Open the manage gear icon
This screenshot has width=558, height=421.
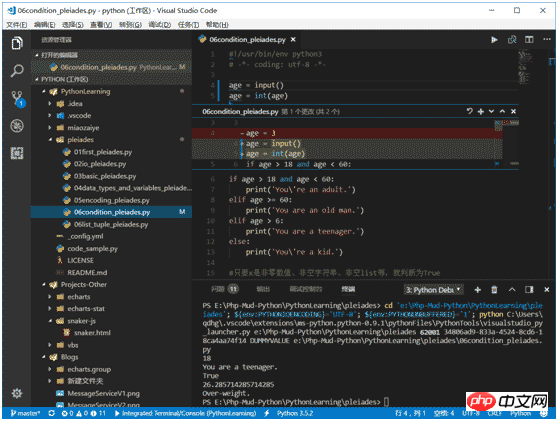(17, 393)
